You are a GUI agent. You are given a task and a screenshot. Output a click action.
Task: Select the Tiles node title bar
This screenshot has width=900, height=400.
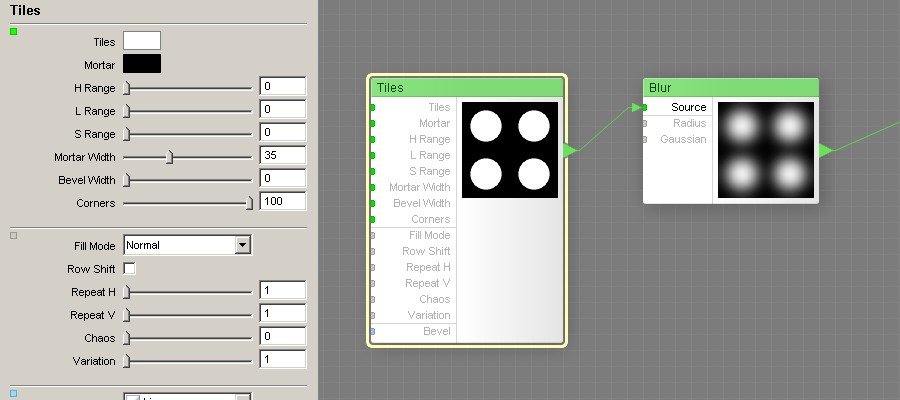(467, 88)
